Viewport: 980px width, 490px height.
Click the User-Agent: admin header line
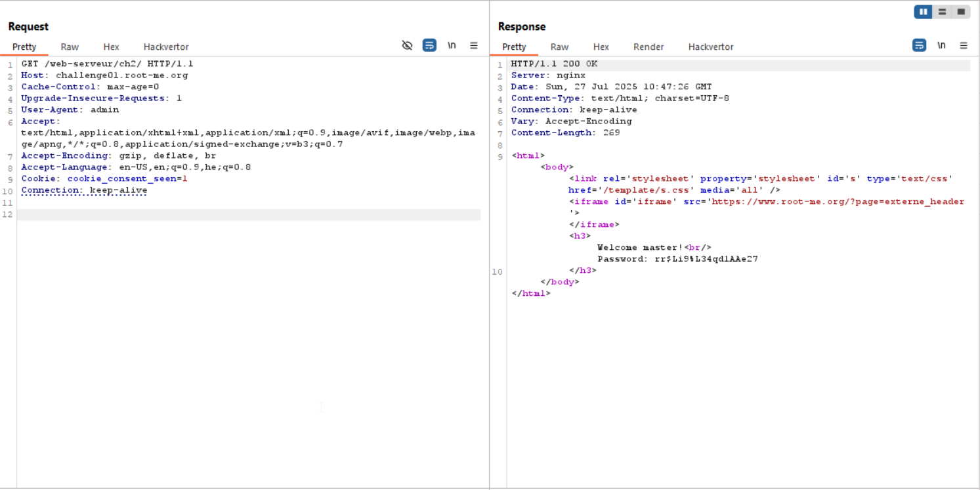coord(70,110)
